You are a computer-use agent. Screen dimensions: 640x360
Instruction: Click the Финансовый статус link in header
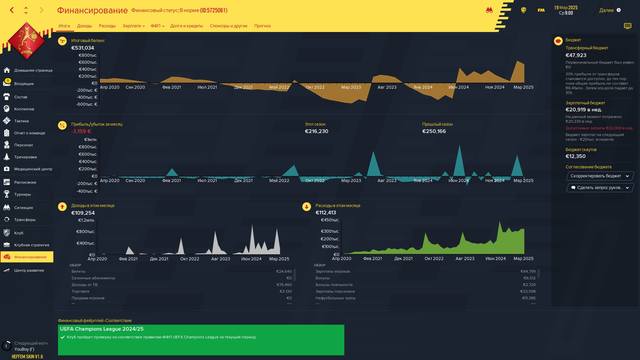[x=179, y=10]
